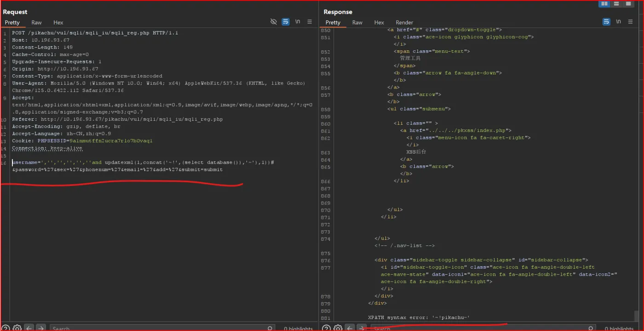Go to next match in Request search
The image size is (644, 331).
40,328
